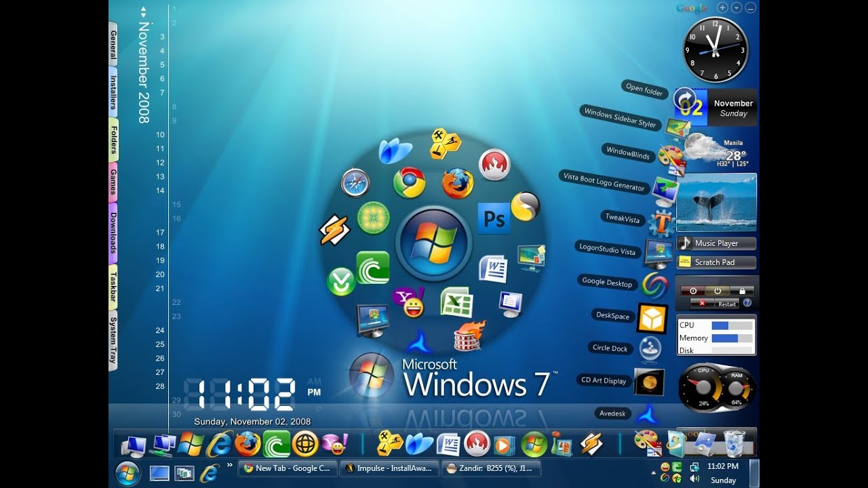The height and width of the screenshot is (488, 868).
Task: Open Word document icon in circle dock
Action: (494, 268)
